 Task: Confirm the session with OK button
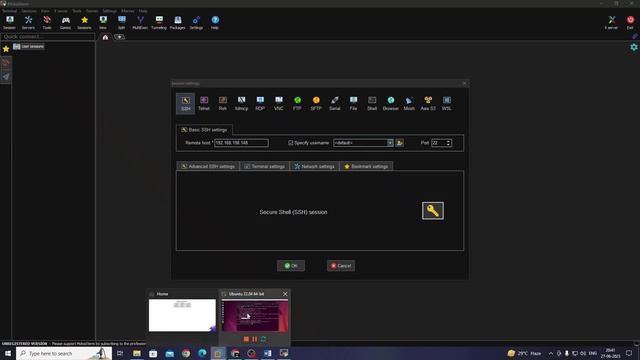pos(291,266)
